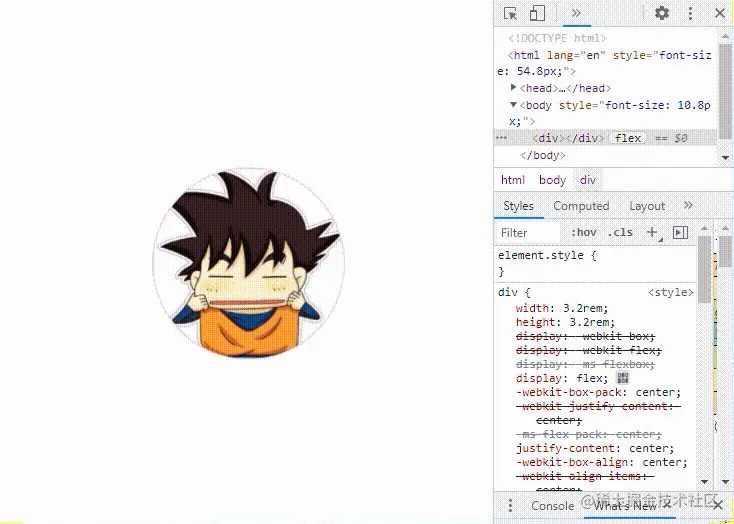Click the div selector in style rule
This screenshot has width=734, height=524.
(x=507, y=293)
